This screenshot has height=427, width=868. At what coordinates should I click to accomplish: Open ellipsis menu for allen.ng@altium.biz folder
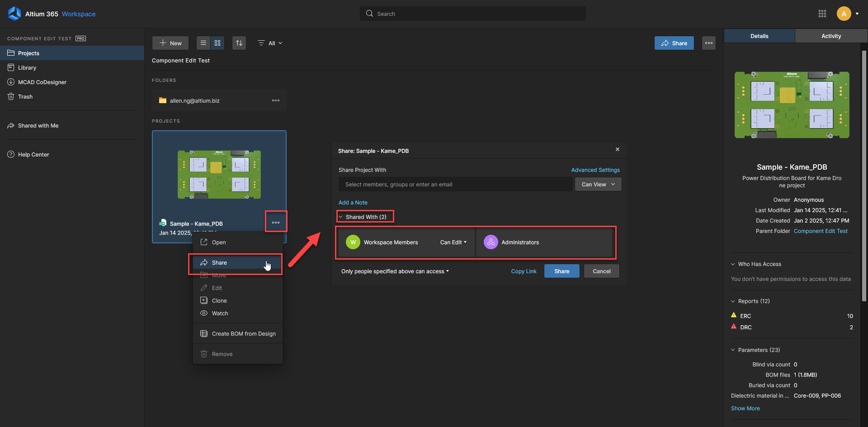pos(276,100)
